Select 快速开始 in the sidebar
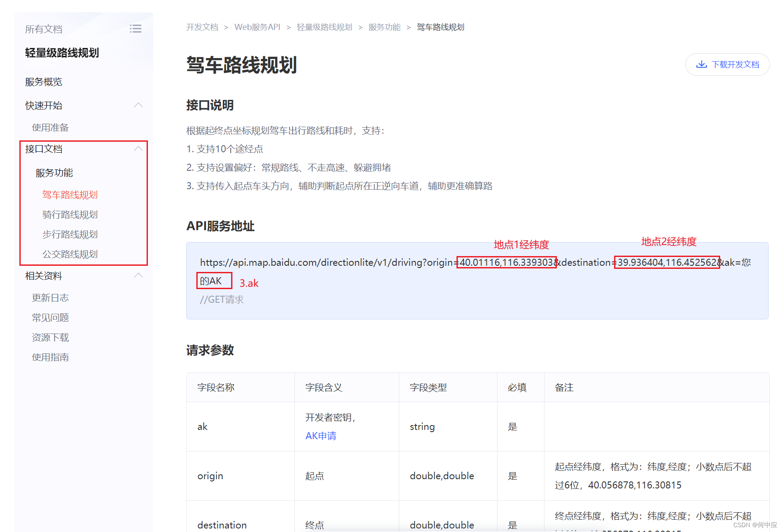 (44, 106)
